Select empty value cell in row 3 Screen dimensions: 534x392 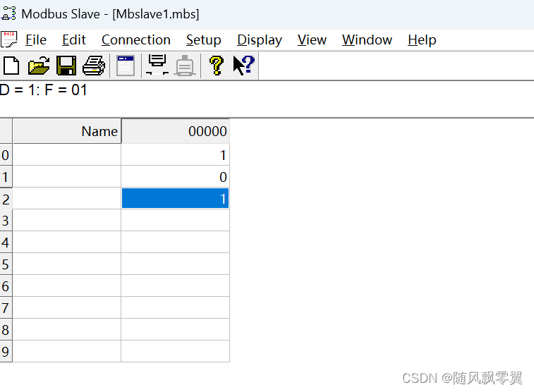[x=176, y=220]
